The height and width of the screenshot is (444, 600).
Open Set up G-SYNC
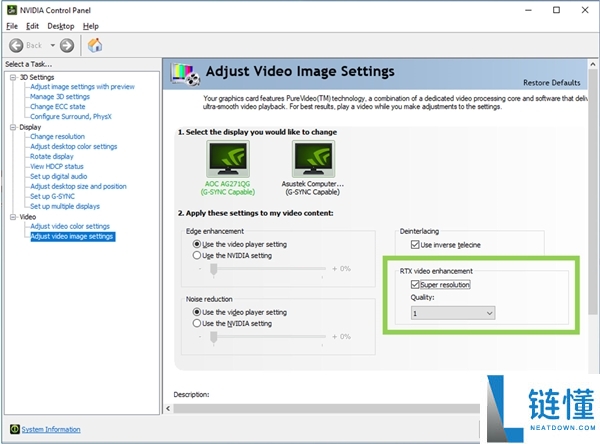[x=52, y=196]
